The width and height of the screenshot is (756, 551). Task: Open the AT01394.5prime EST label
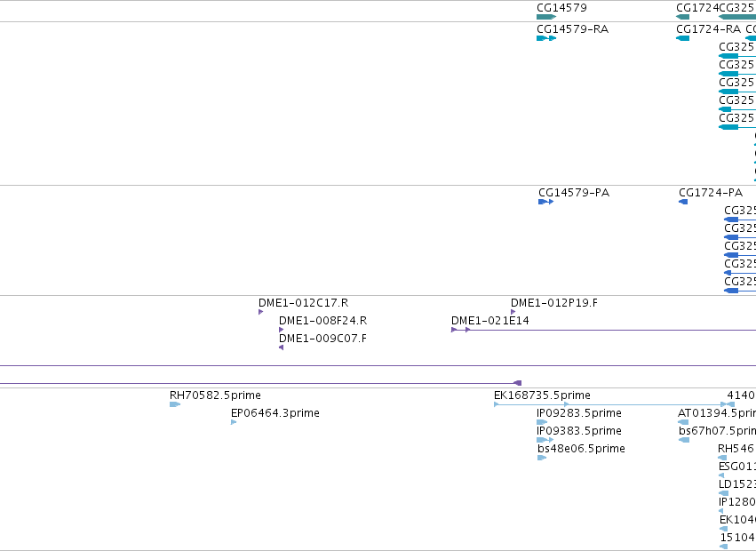pyautogui.click(x=717, y=413)
